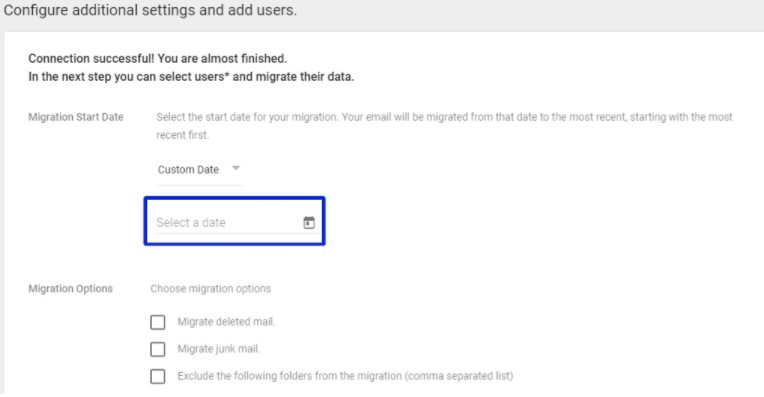Click 'Exclude the following folders from the migration' text
Viewport: 764px width, 397px height.
pos(345,376)
